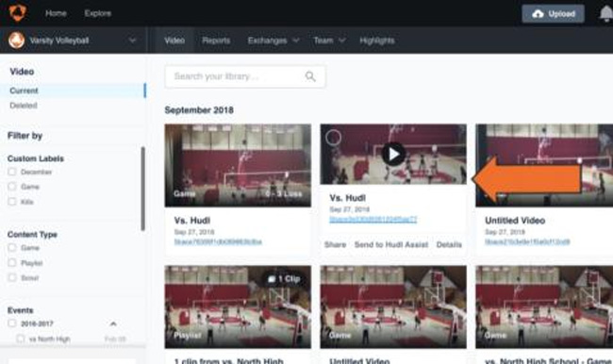Check the vs North High event
This screenshot has width=613, height=364.
20,339
